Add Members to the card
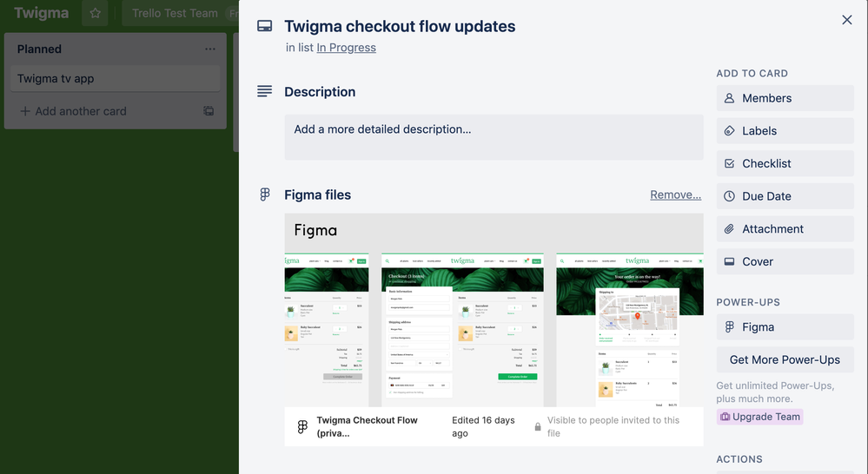 785,98
